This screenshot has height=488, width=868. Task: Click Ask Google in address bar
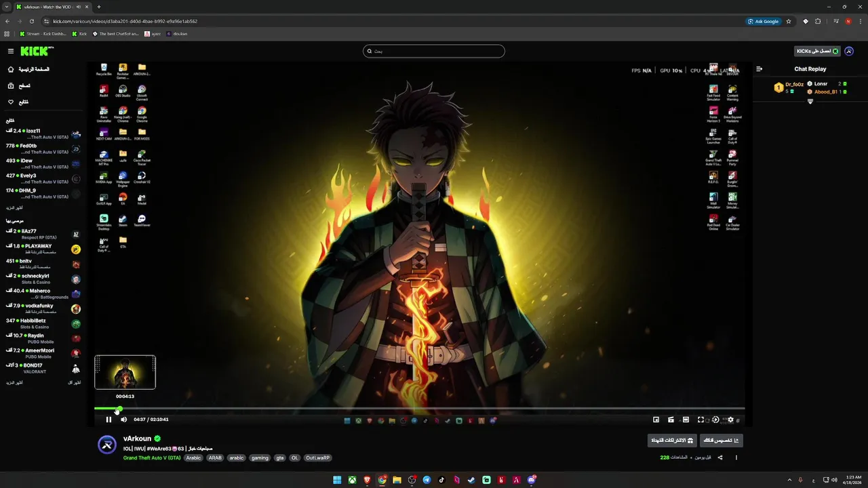[764, 21]
